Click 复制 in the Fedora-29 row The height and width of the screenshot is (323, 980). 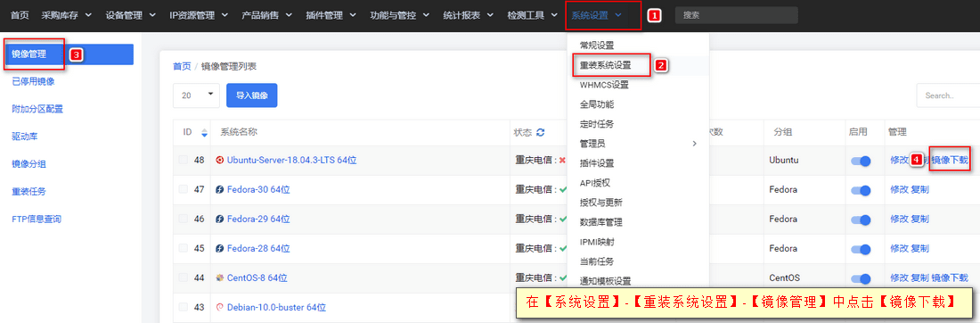coord(920,219)
